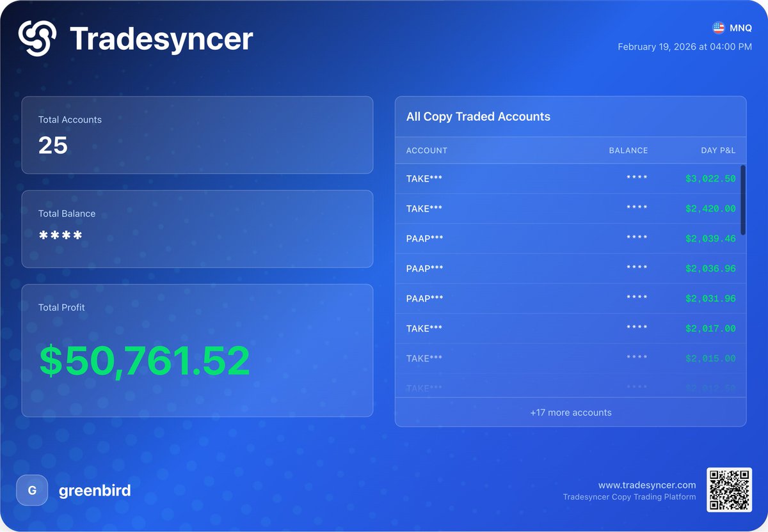
Task: Select the $2,039.46 day P&L value
Action: pos(710,239)
